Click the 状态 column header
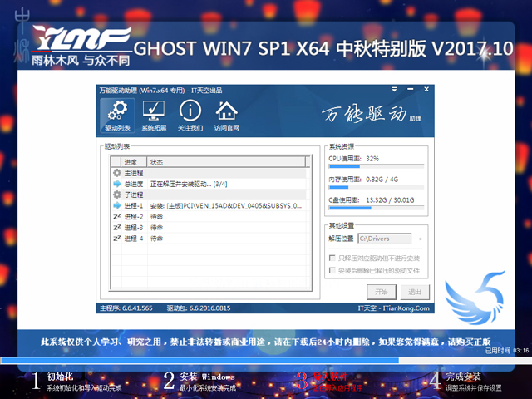This screenshot has height=399, width=532. [x=157, y=161]
